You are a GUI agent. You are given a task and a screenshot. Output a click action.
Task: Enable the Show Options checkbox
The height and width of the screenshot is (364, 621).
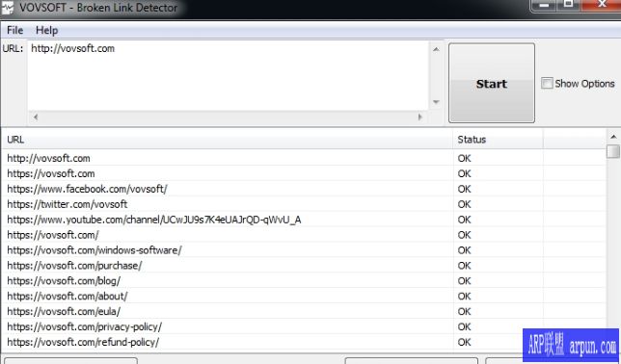click(547, 83)
